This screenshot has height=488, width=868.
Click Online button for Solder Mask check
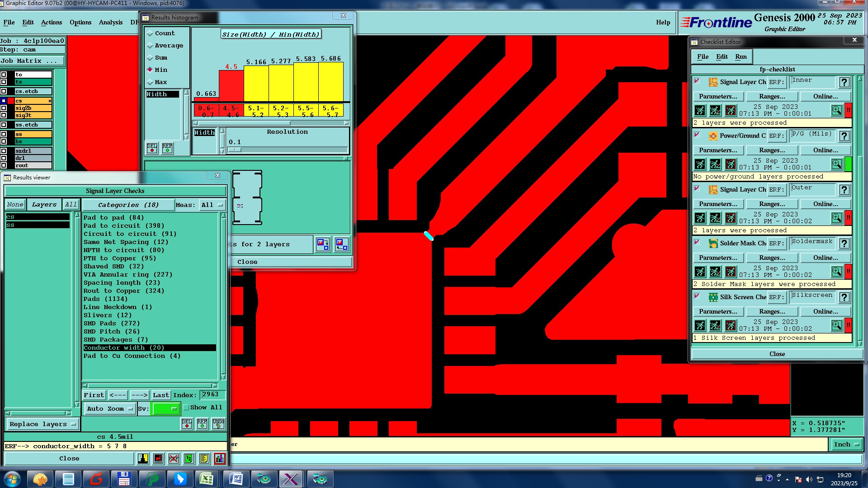(x=826, y=258)
